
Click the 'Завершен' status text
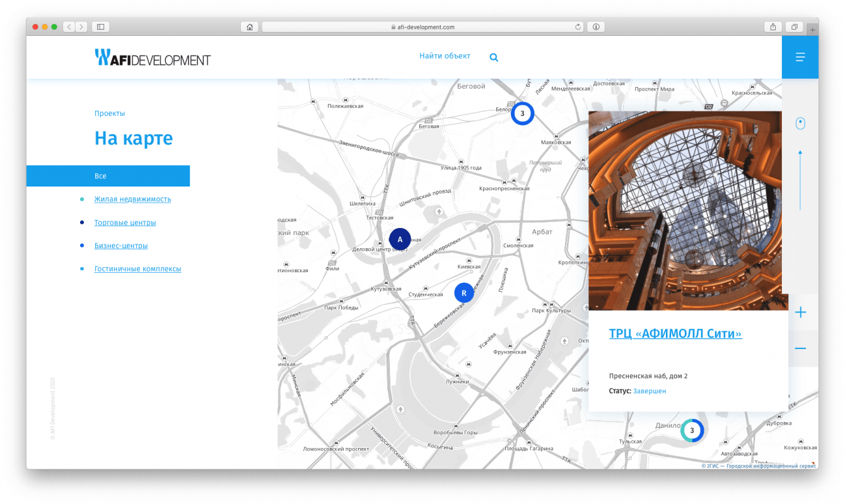[x=650, y=391]
